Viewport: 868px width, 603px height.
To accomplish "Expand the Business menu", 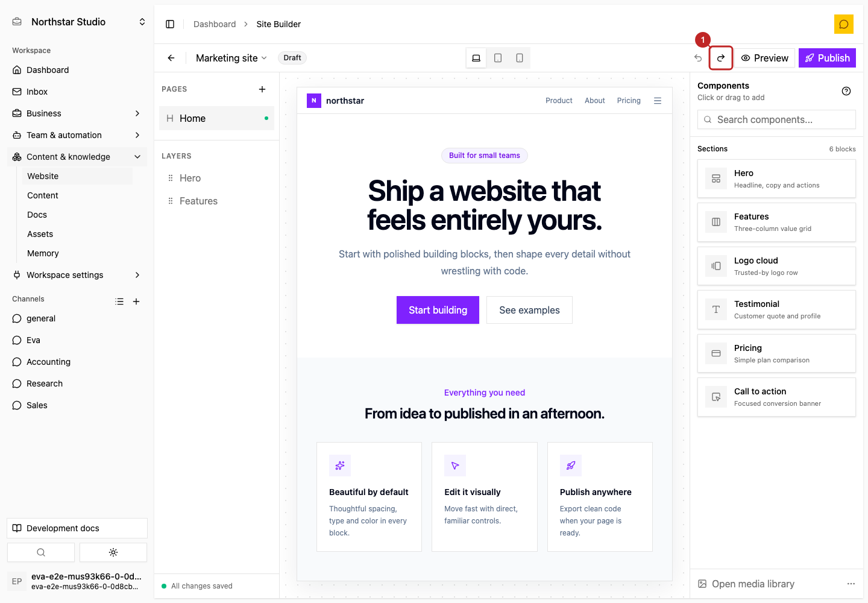I will 77,113.
